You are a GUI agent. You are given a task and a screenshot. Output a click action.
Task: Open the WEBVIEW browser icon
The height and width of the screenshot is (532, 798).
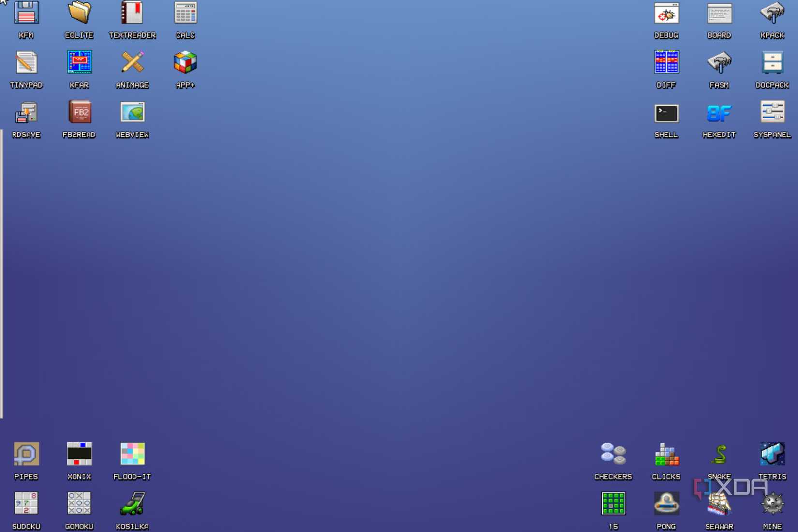pos(132,112)
